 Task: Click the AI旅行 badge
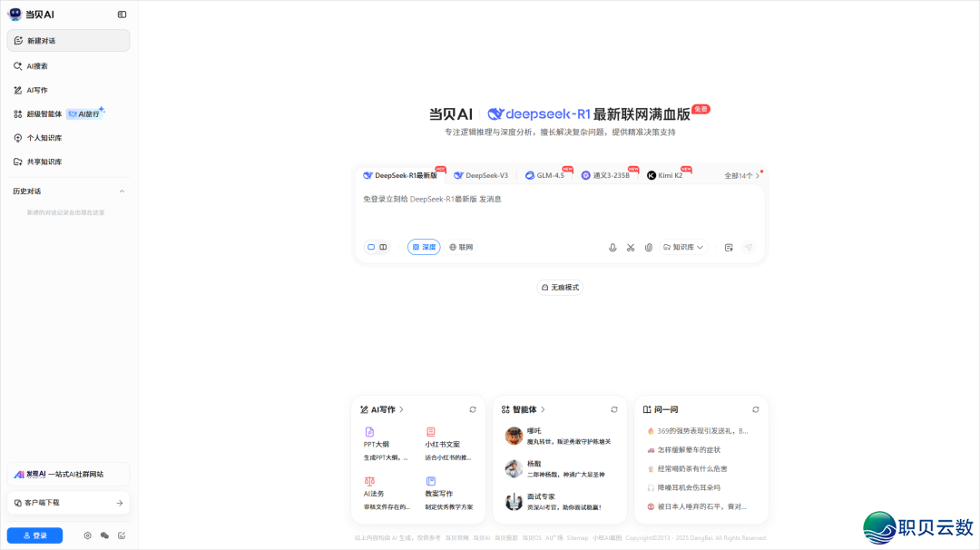(83, 113)
